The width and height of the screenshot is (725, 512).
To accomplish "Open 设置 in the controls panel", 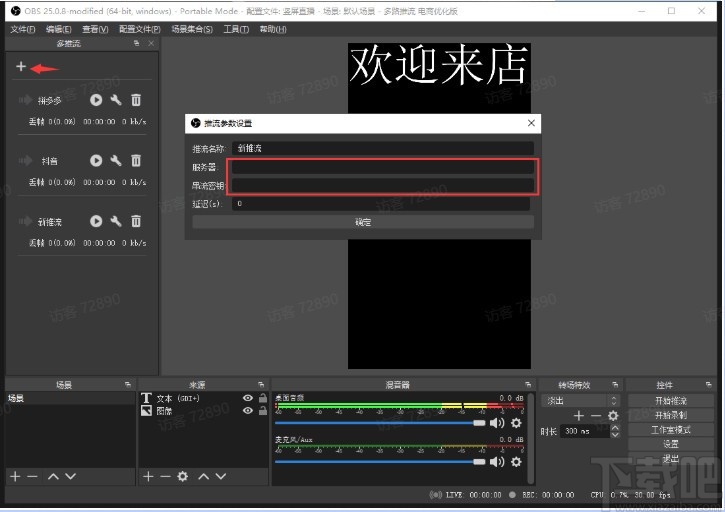I will click(x=671, y=444).
